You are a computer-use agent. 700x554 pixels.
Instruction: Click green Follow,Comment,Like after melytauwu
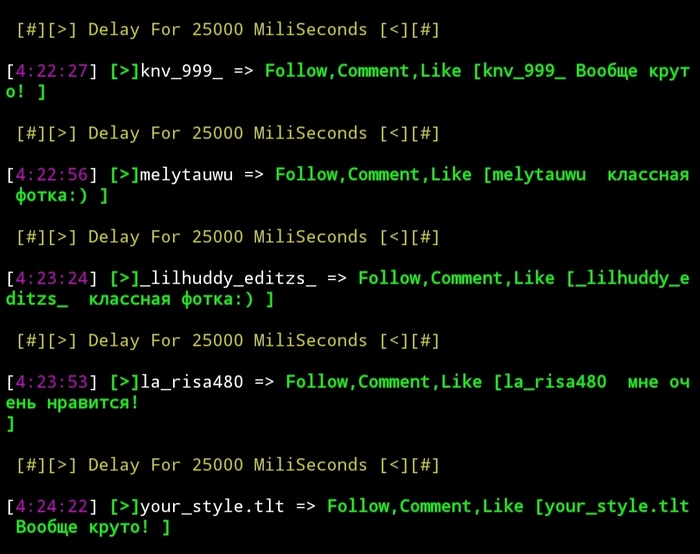pos(373,175)
